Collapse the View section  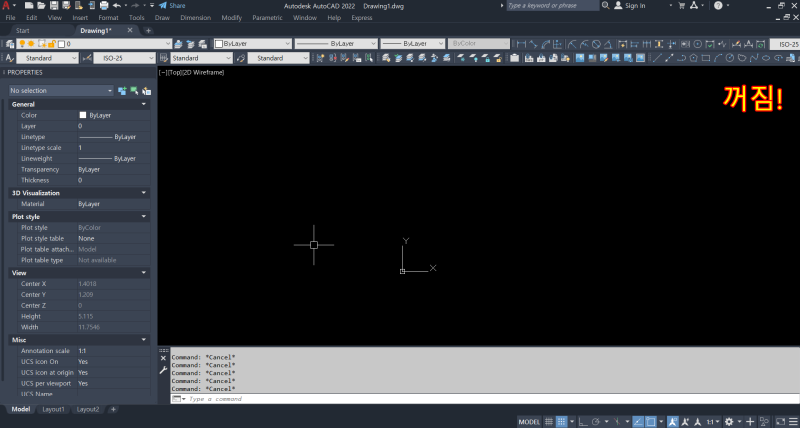click(144, 273)
